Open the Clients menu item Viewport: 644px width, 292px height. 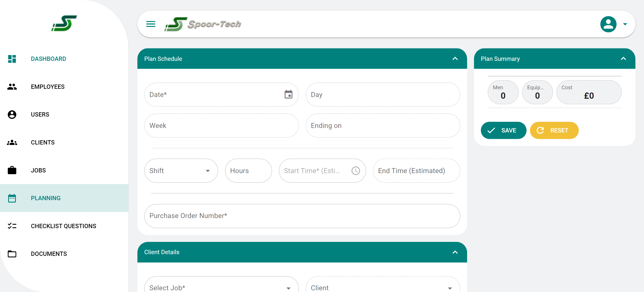(x=43, y=142)
